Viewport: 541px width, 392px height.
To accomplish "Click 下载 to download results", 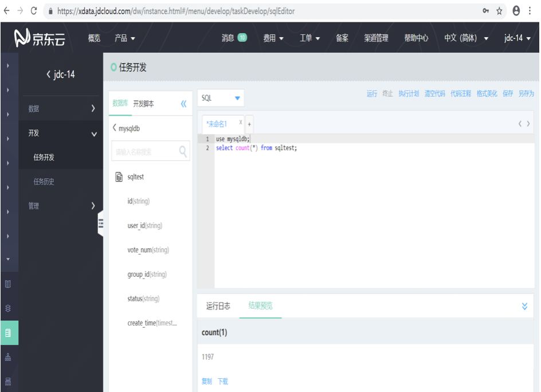I will point(223,381).
